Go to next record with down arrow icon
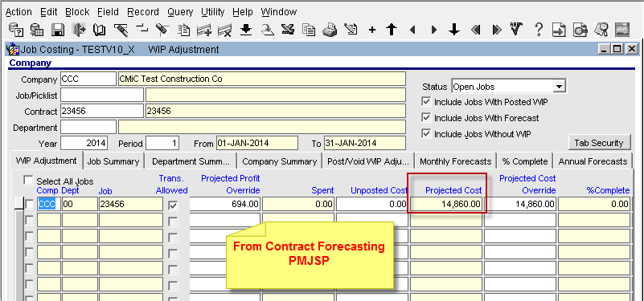The height and width of the screenshot is (301, 644). 453,30
